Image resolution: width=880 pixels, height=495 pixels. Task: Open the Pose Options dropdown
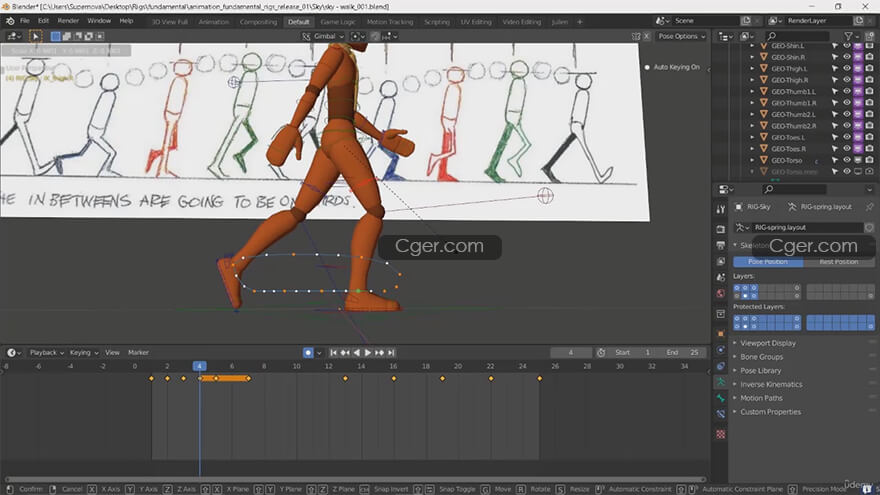point(681,36)
